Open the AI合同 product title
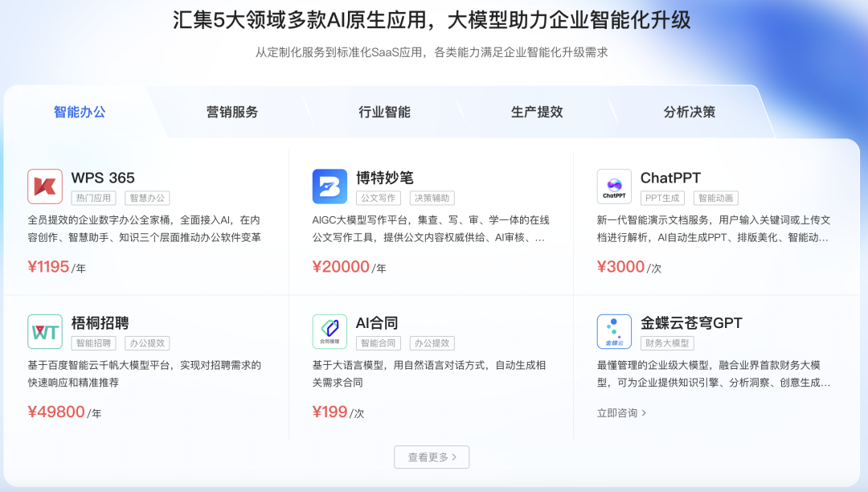This screenshot has width=868, height=492. coord(377,323)
